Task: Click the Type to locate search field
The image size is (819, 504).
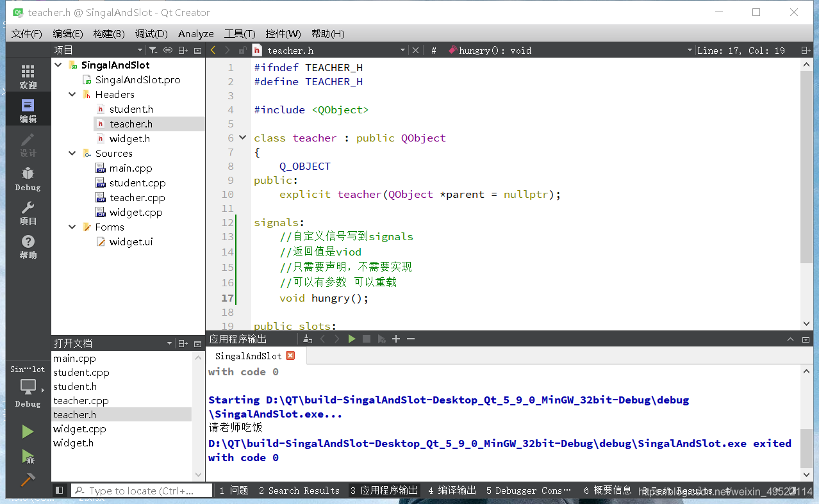Action: click(x=142, y=491)
